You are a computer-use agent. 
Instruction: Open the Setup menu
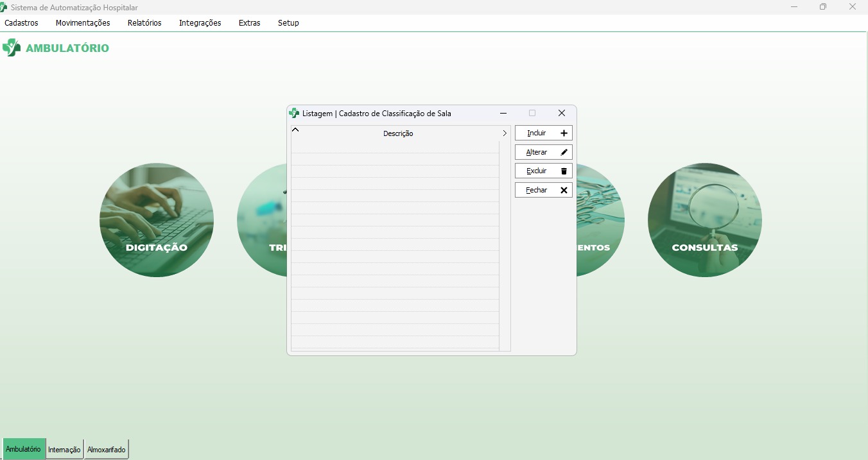point(288,23)
